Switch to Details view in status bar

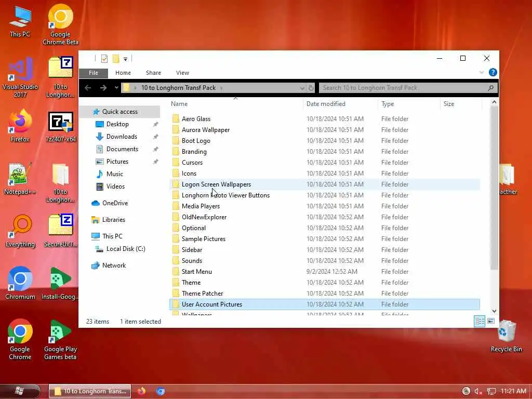(480, 321)
